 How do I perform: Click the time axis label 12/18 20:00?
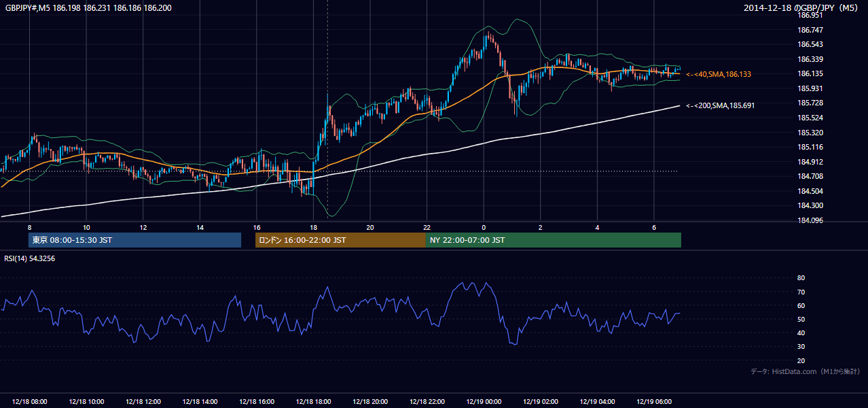tap(370, 402)
